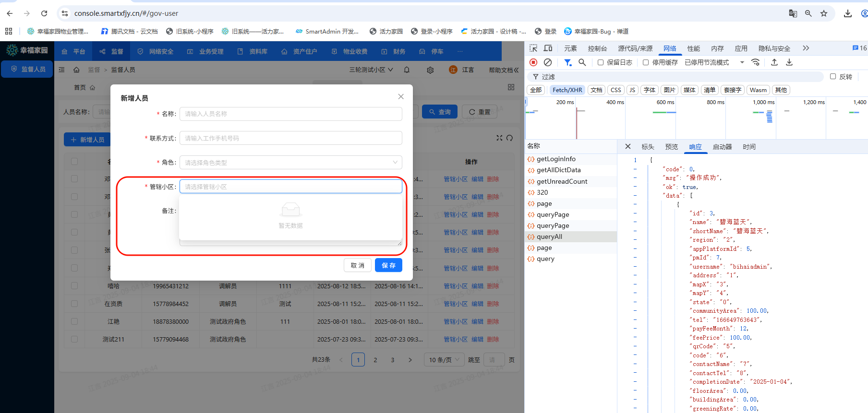This screenshot has width=868, height=413.
Task: Expand the 三轮测试小区 community selector
Action: [371, 70]
